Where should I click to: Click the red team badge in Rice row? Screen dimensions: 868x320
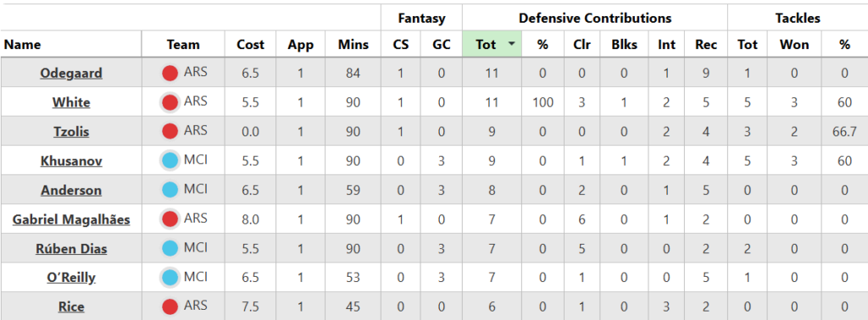coord(170,306)
